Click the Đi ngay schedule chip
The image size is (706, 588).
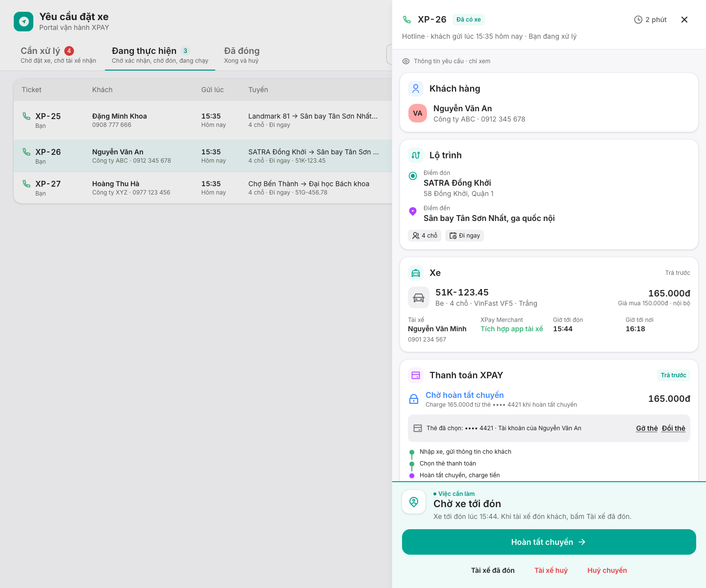(465, 236)
